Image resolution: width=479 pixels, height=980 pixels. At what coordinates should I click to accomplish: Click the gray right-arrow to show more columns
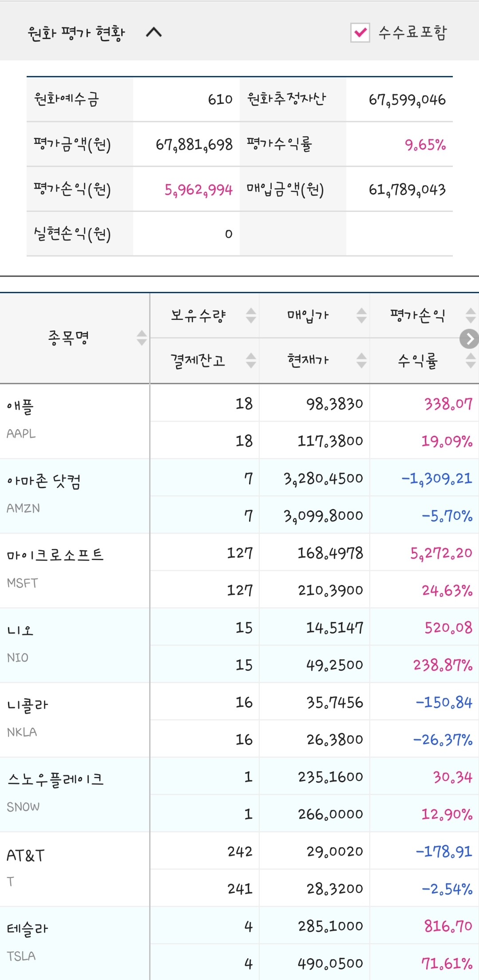[x=469, y=339]
